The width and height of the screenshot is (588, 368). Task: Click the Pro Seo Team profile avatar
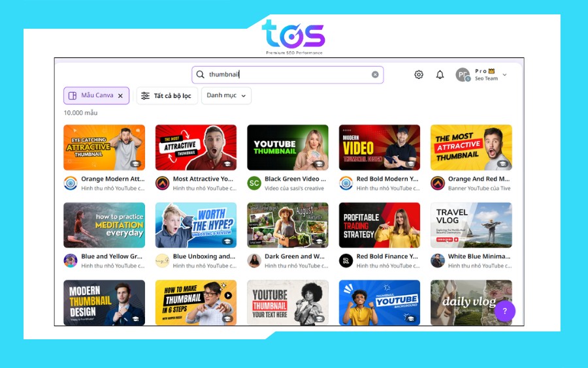tap(463, 75)
